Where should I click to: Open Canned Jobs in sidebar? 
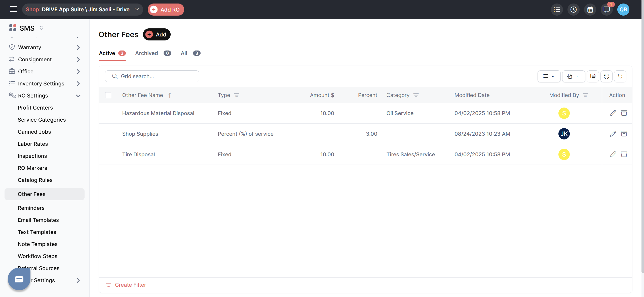(34, 132)
